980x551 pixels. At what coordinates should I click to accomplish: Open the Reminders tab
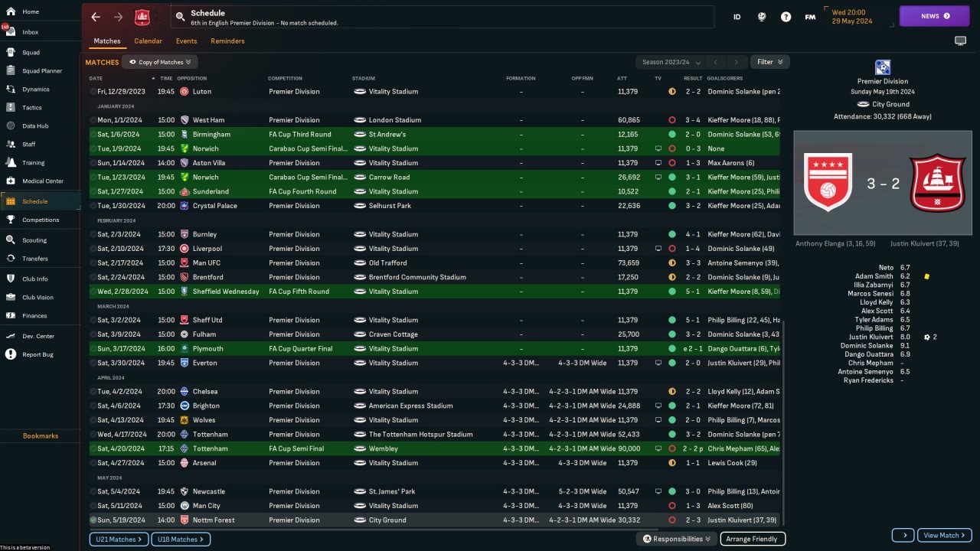coord(227,41)
